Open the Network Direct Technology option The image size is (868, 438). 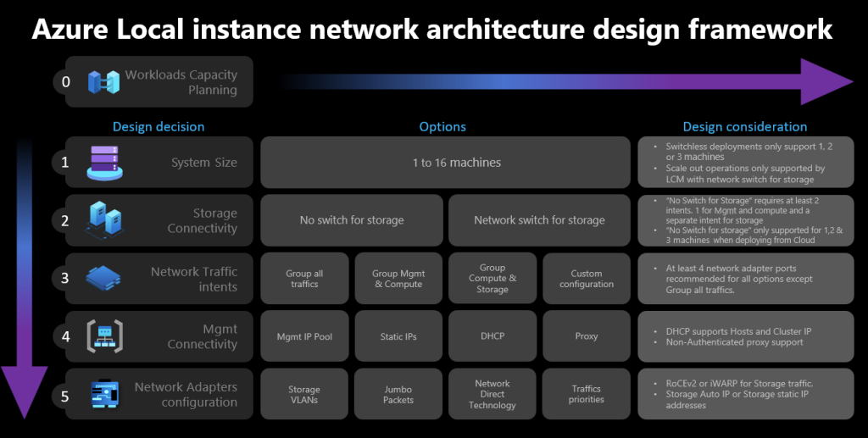(x=492, y=394)
